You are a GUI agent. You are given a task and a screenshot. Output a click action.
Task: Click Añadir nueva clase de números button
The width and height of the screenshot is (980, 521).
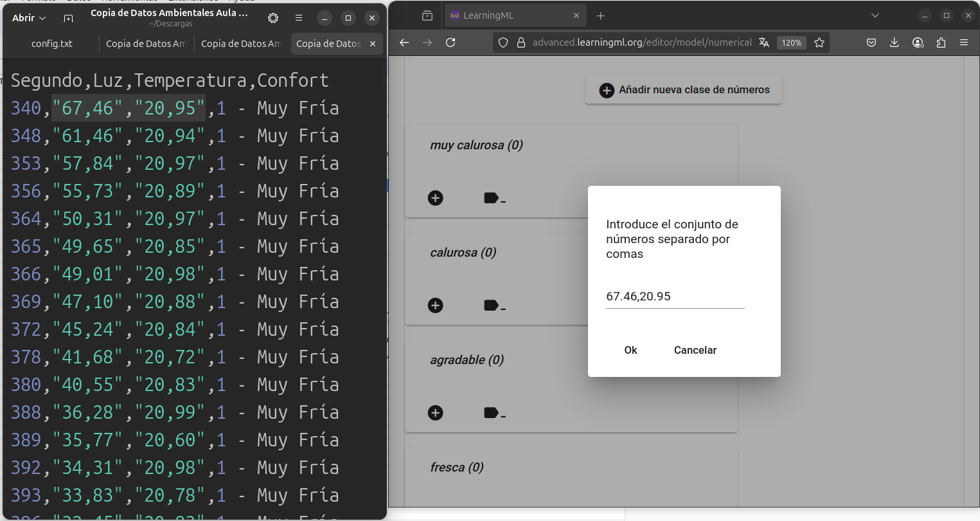click(x=684, y=90)
